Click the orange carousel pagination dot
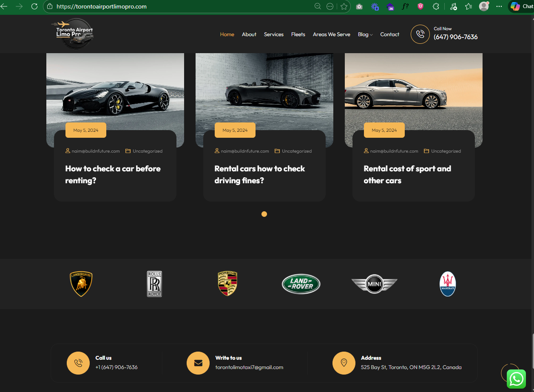This screenshot has height=392, width=534. coord(264,214)
